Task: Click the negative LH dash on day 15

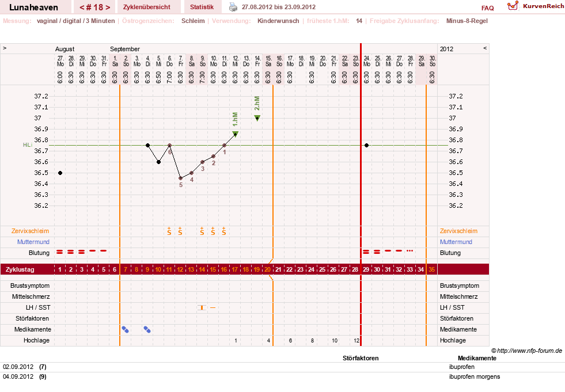Action: [x=213, y=308]
